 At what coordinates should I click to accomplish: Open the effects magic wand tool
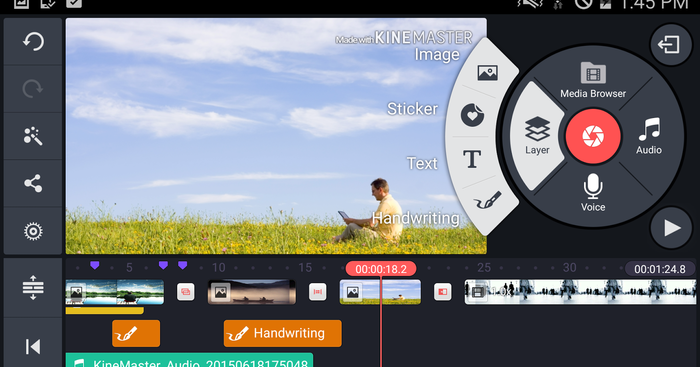(x=33, y=136)
